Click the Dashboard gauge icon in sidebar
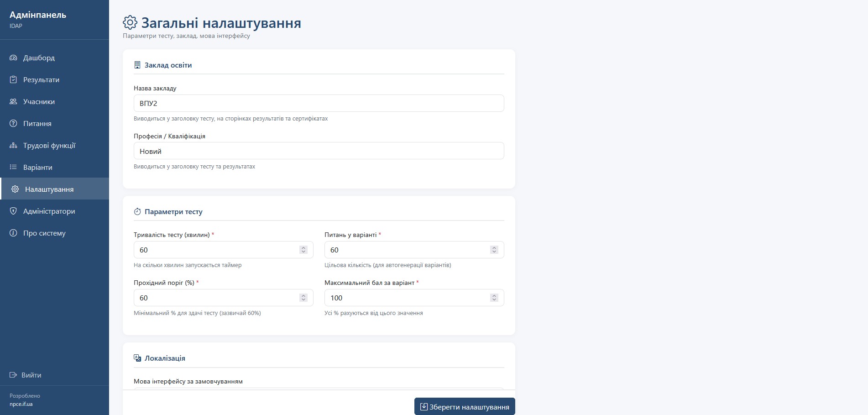 click(x=13, y=58)
